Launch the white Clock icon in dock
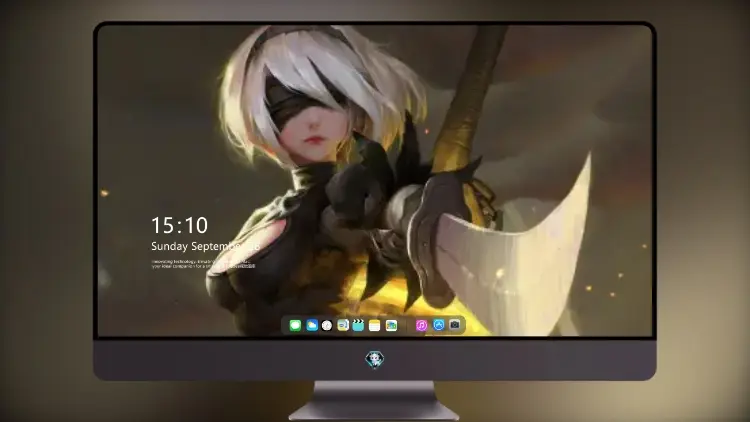 click(327, 325)
